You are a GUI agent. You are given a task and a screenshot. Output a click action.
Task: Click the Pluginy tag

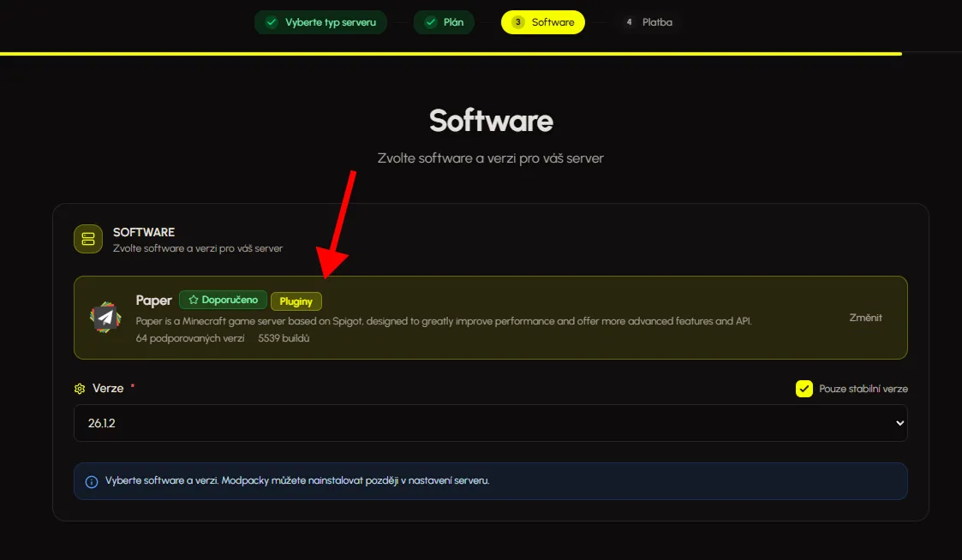(296, 301)
